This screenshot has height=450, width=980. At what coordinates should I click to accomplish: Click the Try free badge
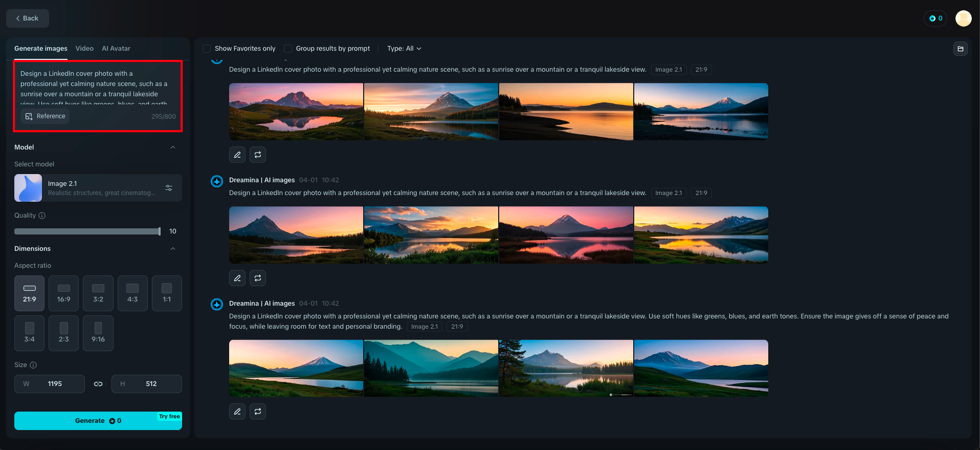coord(169,417)
